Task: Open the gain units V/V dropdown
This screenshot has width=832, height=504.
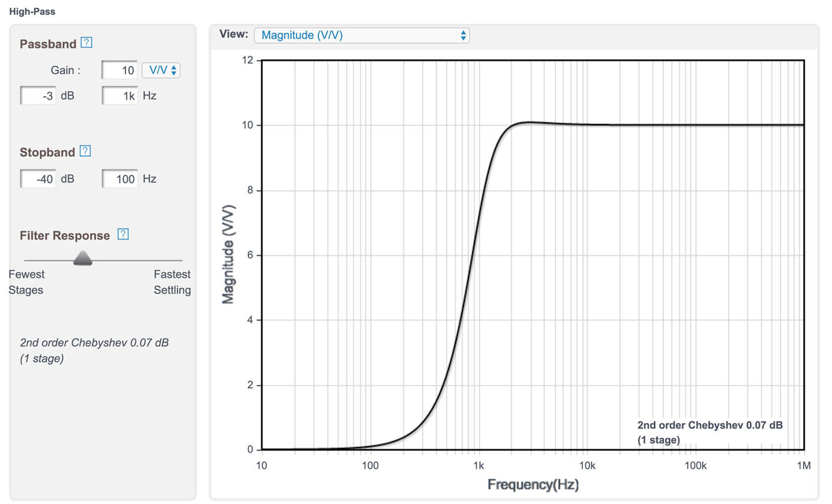Action: point(161,70)
